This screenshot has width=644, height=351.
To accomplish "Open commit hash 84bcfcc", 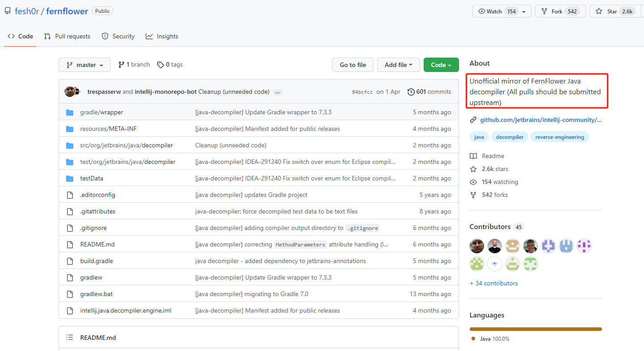I will tap(362, 92).
